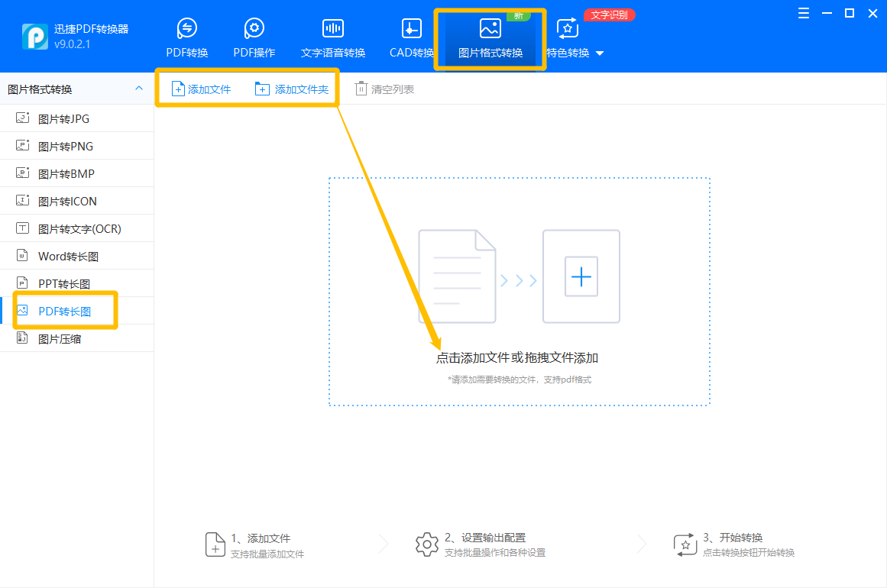Select 图片转PNG in the sidebar
Image resolution: width=887 pixels, height=588 pixels.
coord(77,146)
